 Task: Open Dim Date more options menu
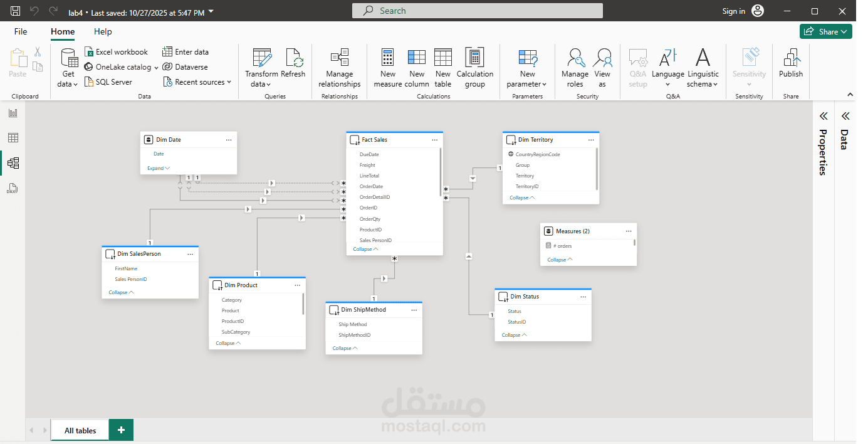(x=229, y=140)
